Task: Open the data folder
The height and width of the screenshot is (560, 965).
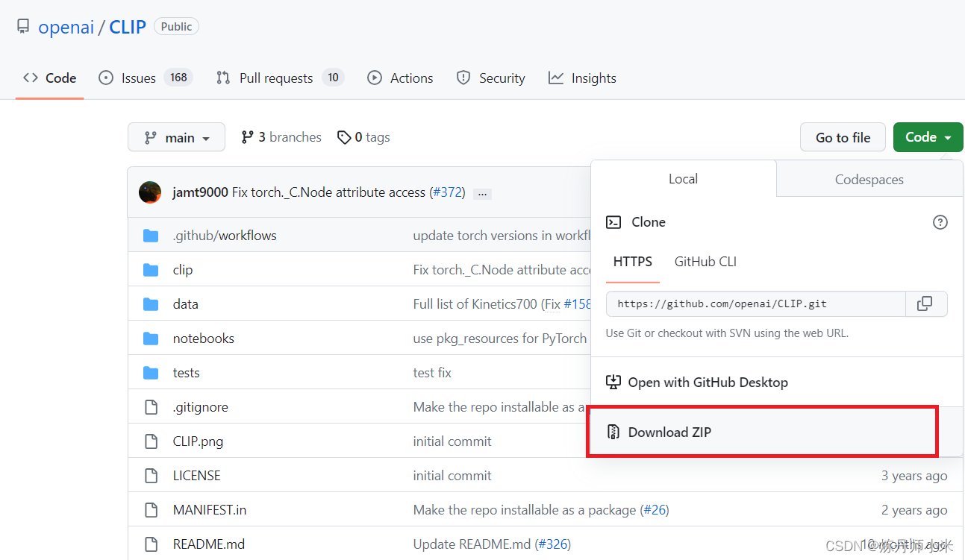Action: click(x=185, y=304)
